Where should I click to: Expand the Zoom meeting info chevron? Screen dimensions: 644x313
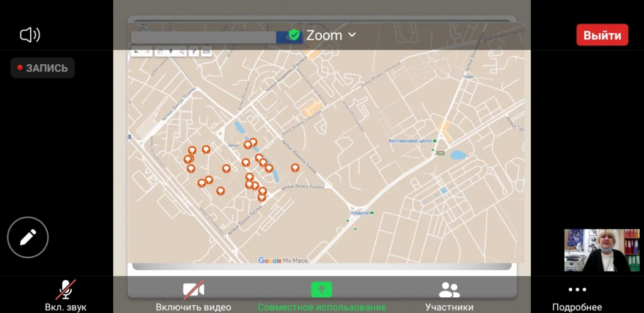click(x=352, y=35)
